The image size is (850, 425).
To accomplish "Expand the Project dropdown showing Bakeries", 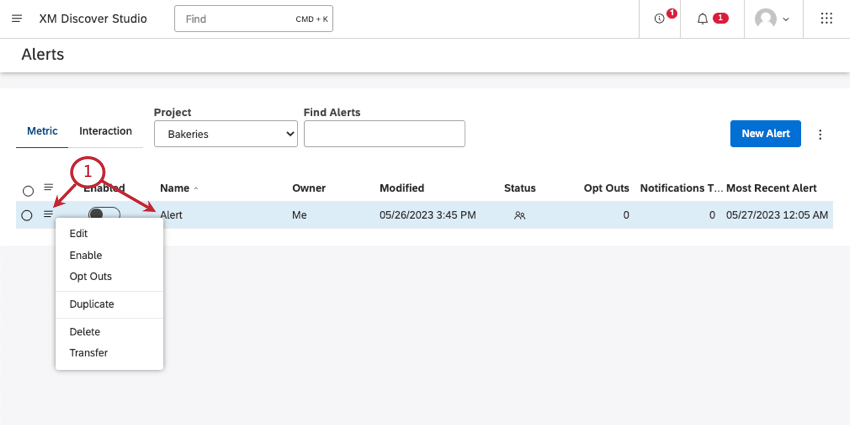I will pyautogui.click(x=226, y=134).
